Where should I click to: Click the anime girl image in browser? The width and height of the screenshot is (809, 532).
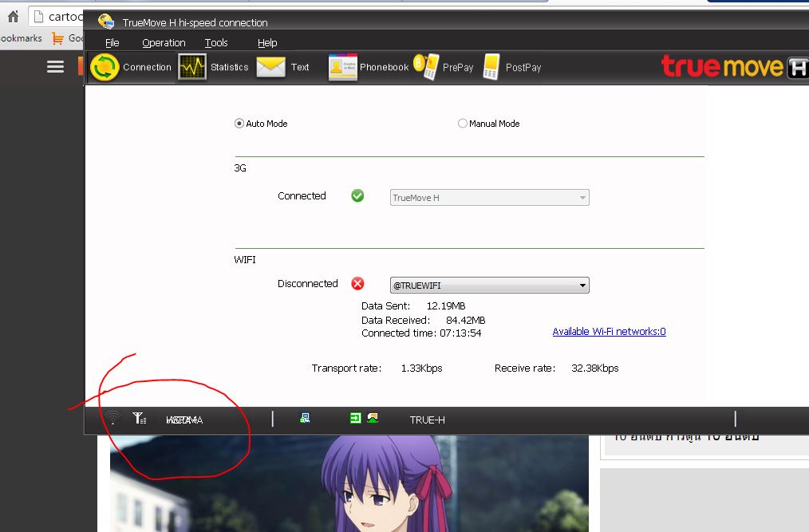(349, 483)
